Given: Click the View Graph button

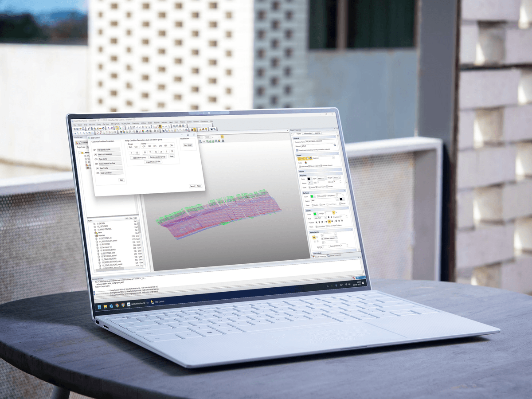Looking at the screenshot, I should 188,145.
